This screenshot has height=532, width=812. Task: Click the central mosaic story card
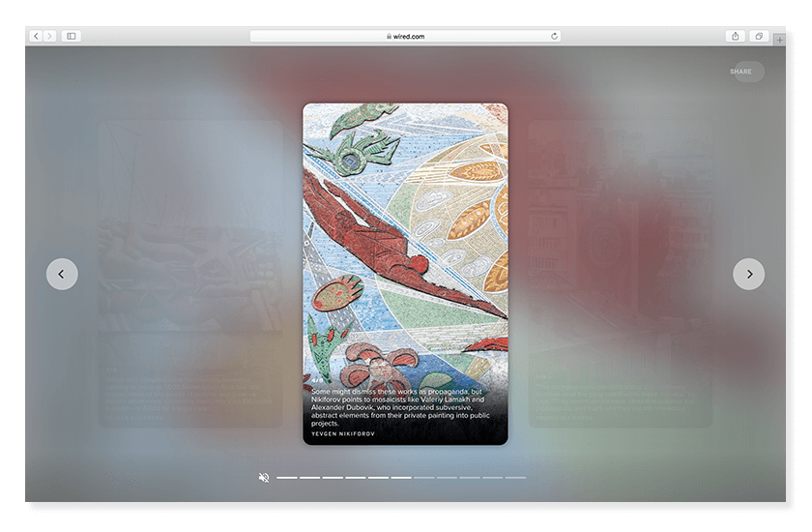(405, 242)
